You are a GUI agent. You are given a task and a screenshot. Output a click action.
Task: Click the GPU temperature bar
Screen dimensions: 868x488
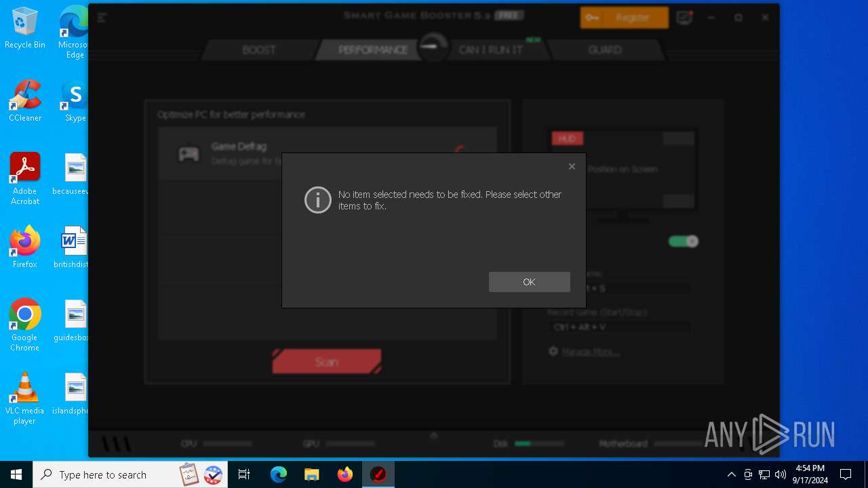click(350, 444)
